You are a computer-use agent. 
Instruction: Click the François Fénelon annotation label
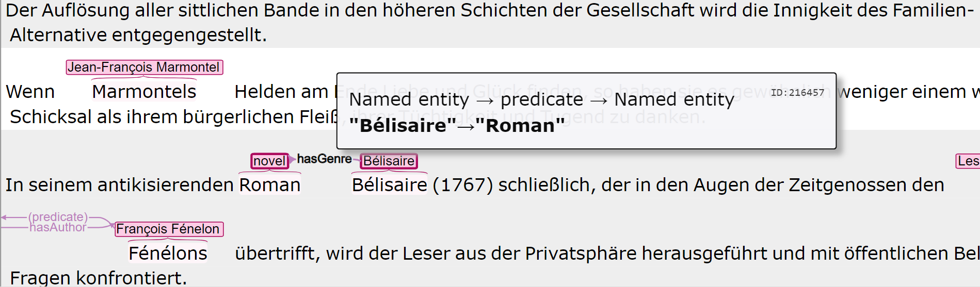[169, 229]
